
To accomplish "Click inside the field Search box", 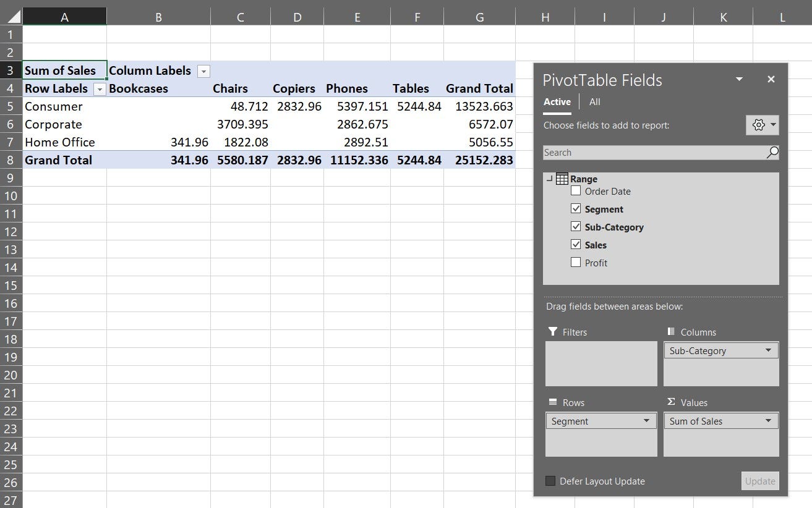I will pyautogui.click(x=649, y=152).
